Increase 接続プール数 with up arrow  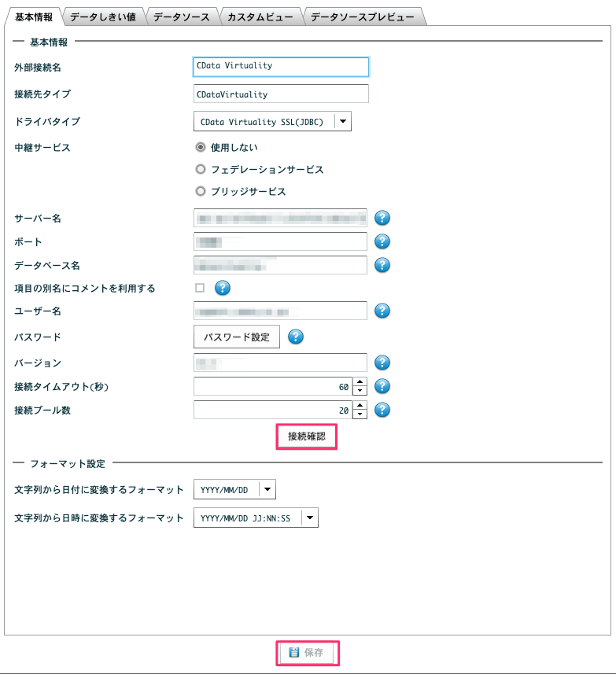point(360,405)
